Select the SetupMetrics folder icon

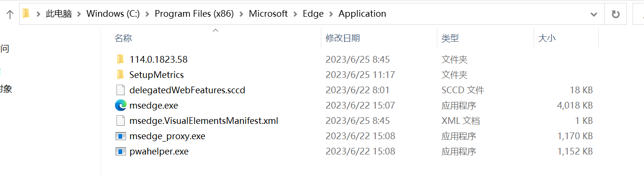tap(120, 75)
